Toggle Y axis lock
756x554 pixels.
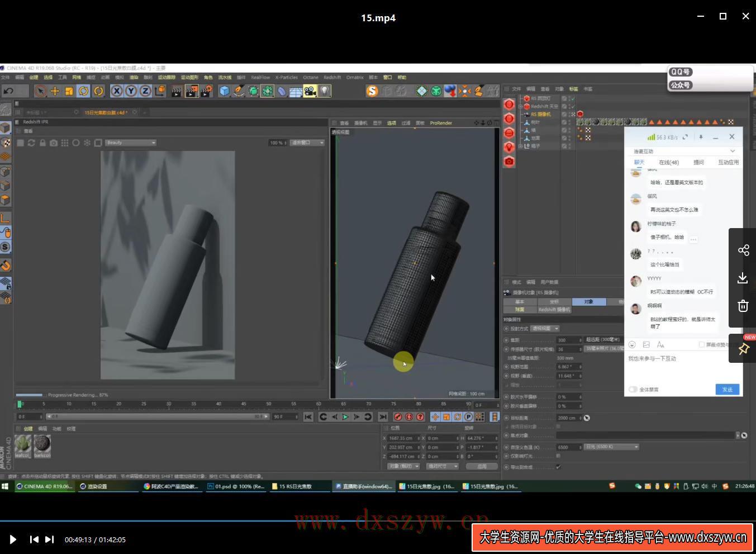(x=131, y=91)
